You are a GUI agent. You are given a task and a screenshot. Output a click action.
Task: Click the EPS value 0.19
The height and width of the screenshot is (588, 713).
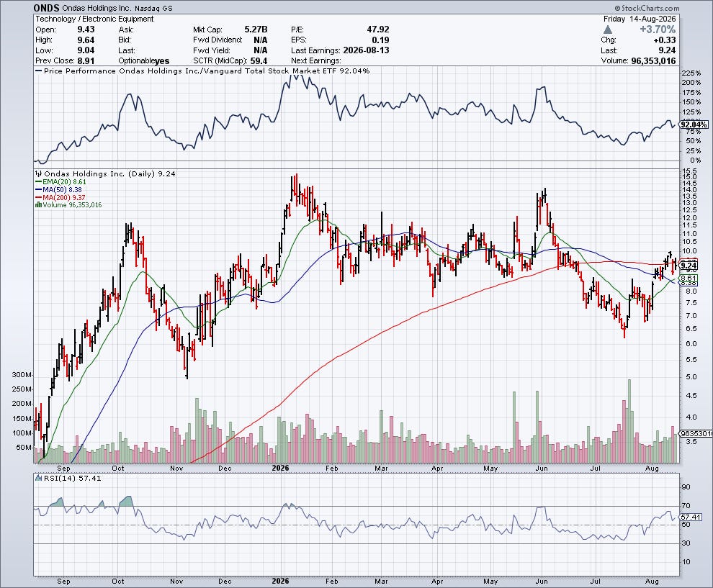coord(380,40)
